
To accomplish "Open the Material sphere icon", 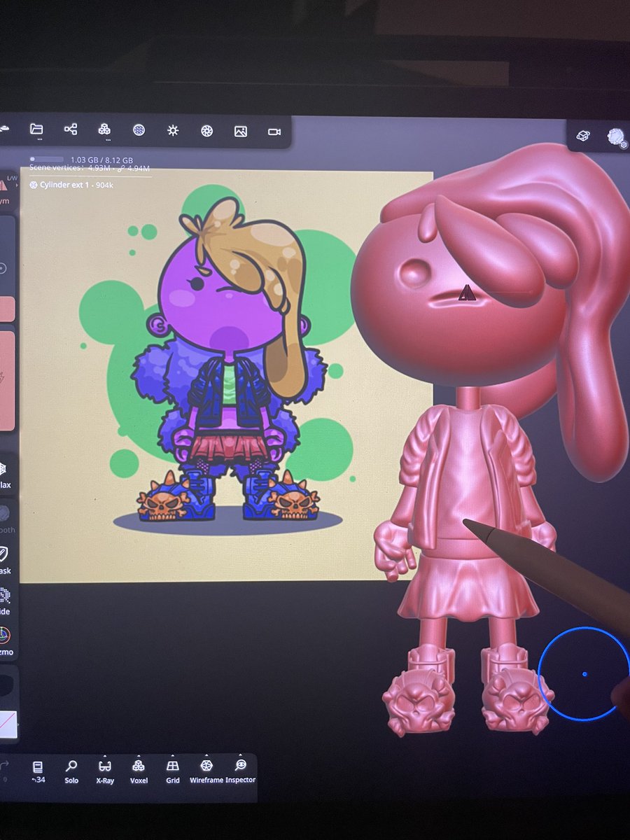I will (x=139, y=131).
